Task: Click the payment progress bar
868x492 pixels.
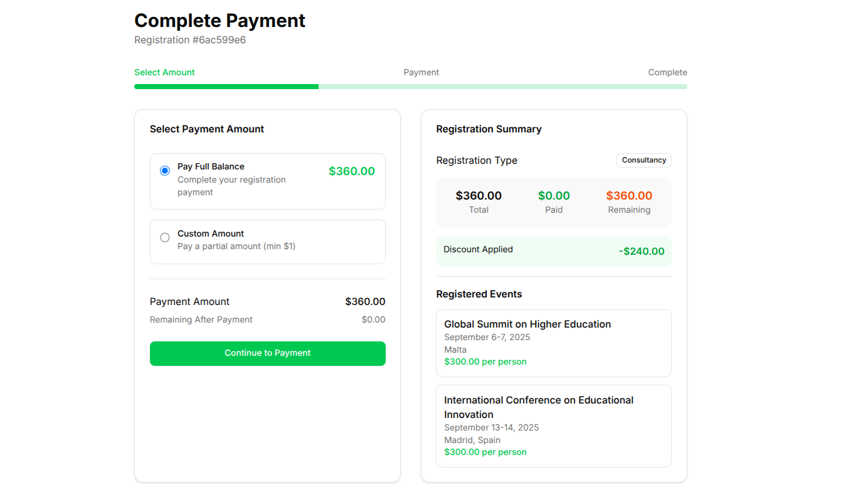Action: tap(410, 86)
